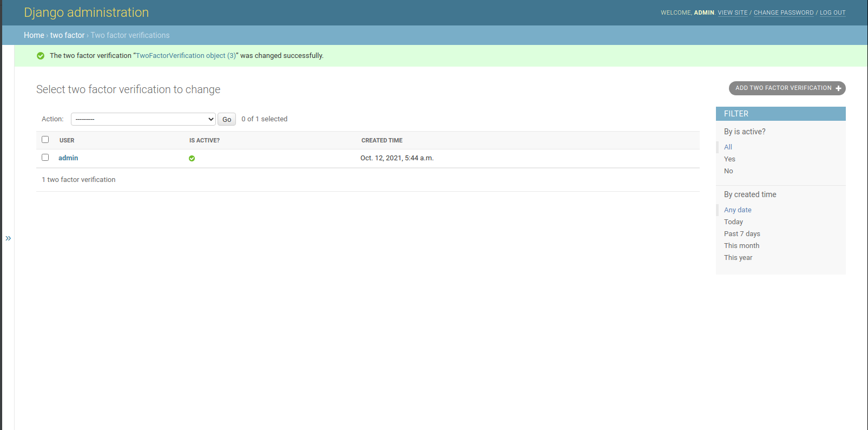Click Log Out in header
This screenshot has height=430, width=868.
(832, 13)
